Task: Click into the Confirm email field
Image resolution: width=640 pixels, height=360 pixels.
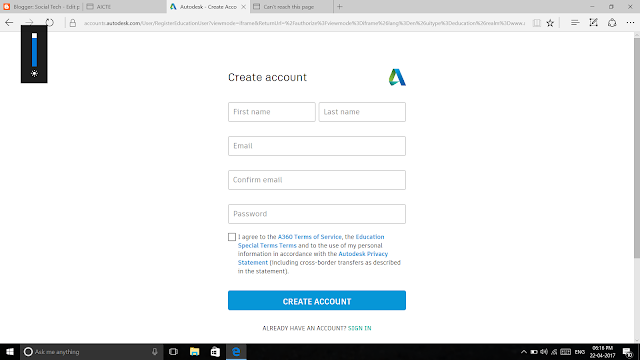Action: coord(317,180)
